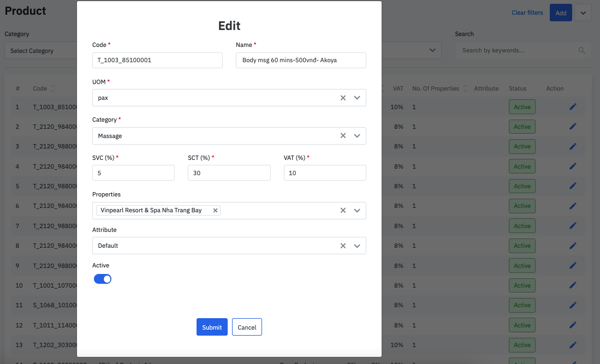This screenshot has width=600, height=364.
Task: Focus the SCT (%) input field
Action: (x=229, y=173)
